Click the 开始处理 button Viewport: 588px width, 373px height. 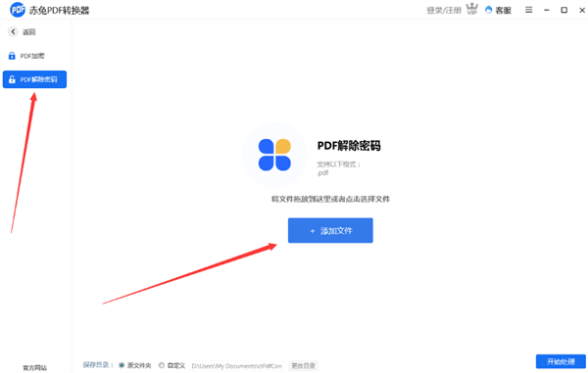561,361
